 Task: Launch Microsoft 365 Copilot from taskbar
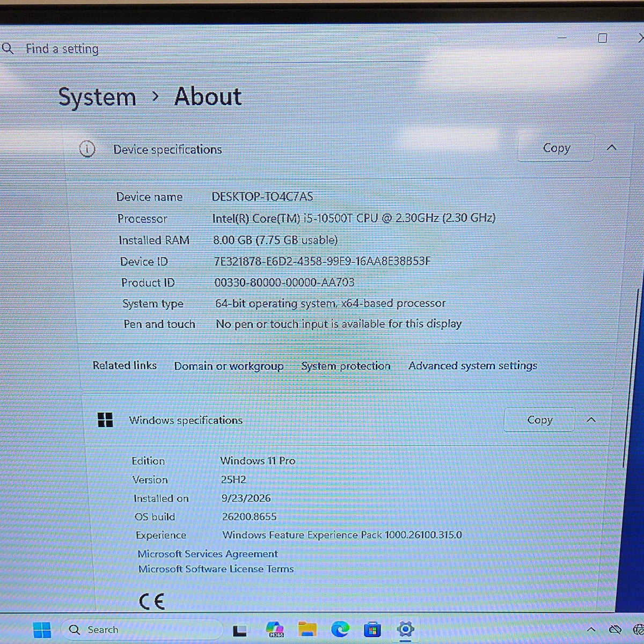click(275, 630)
